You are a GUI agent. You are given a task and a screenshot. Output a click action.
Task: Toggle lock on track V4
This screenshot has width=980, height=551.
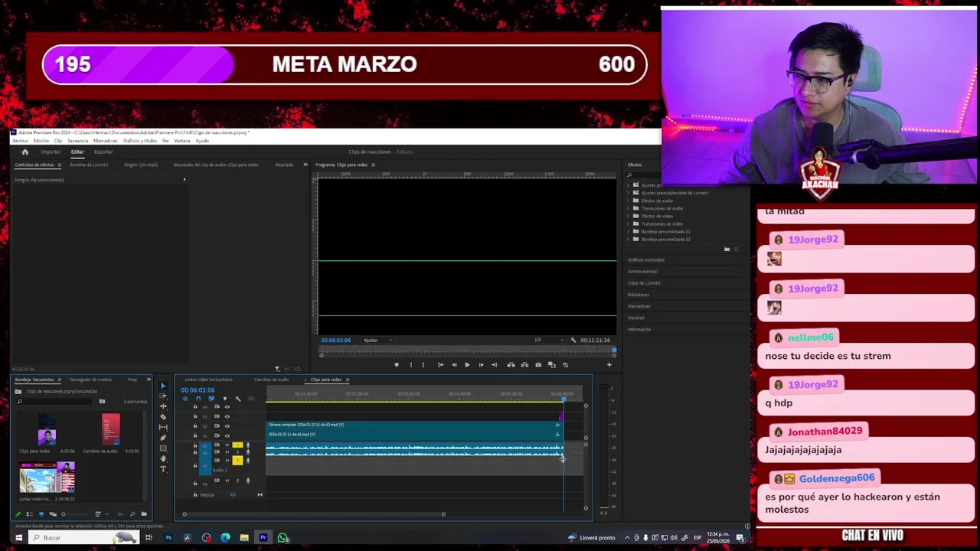coord(195,407)
